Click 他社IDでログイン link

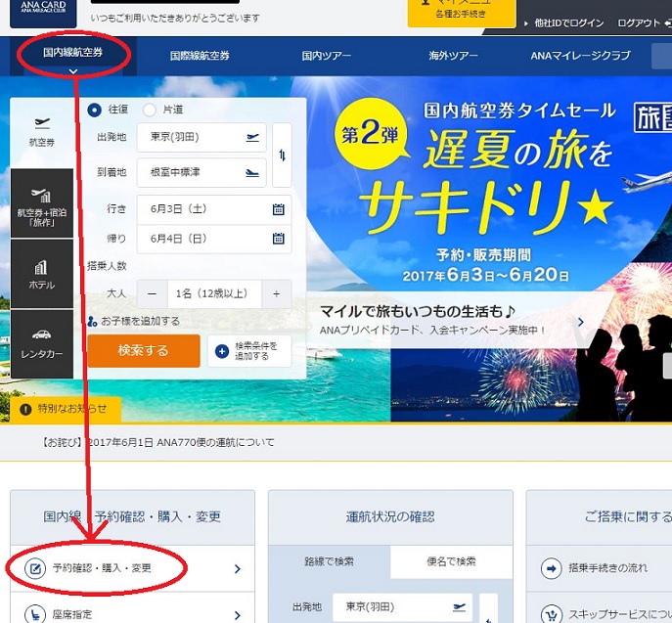568,23
